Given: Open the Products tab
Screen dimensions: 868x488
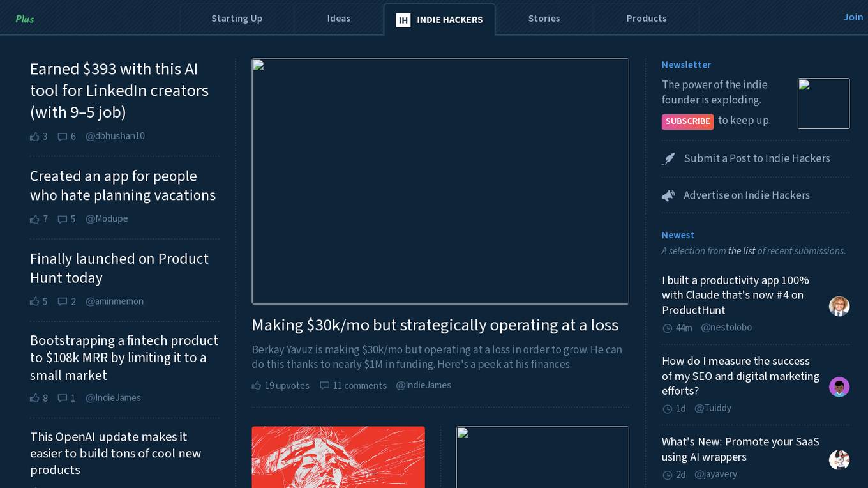Looking at the screenshot, I should pos(647,19).
